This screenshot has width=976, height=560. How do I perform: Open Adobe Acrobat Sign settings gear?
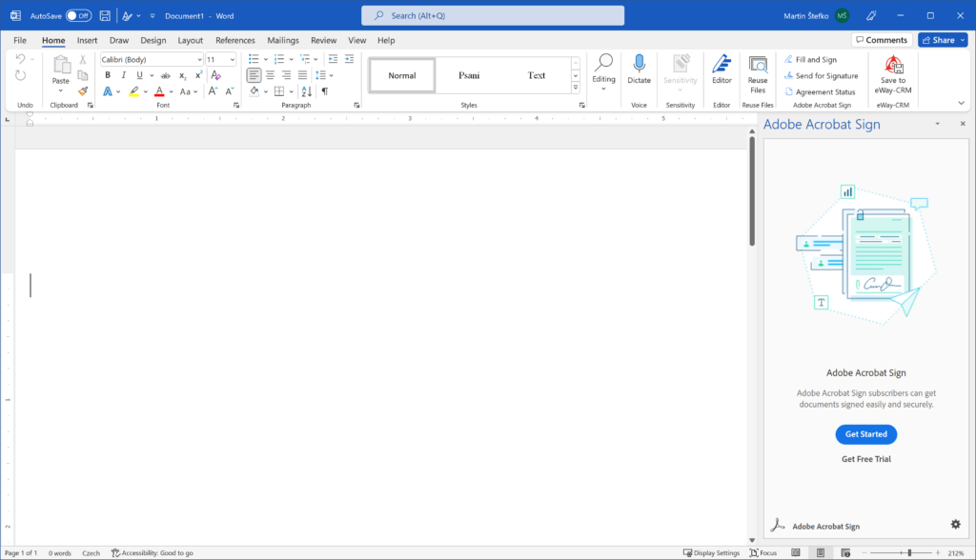click(955, 525)
